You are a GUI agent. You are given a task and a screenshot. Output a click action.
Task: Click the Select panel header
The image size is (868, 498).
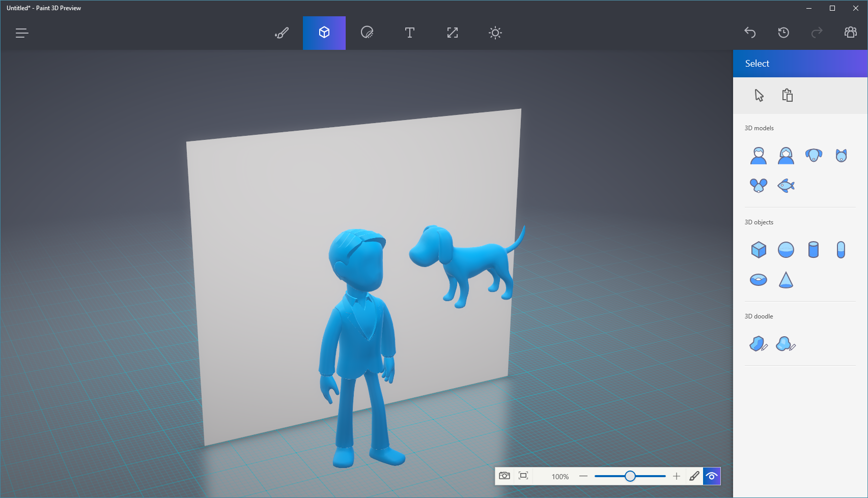[800, 64]
